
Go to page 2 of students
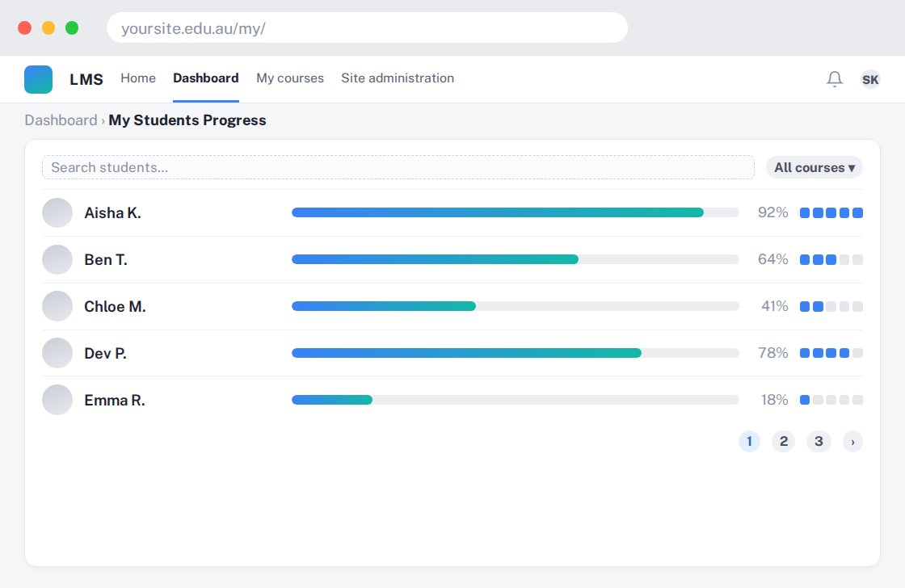pyautogui.click(x=784, y=442)
